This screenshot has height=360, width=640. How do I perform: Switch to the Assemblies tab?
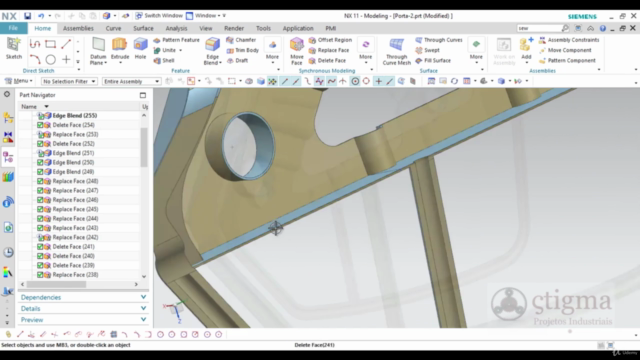78,28
